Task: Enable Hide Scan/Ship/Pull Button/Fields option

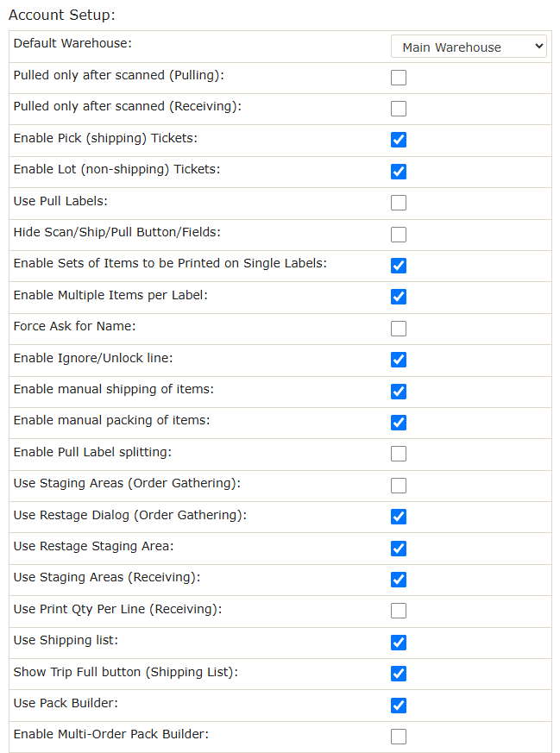Action: tap(398, 235)
